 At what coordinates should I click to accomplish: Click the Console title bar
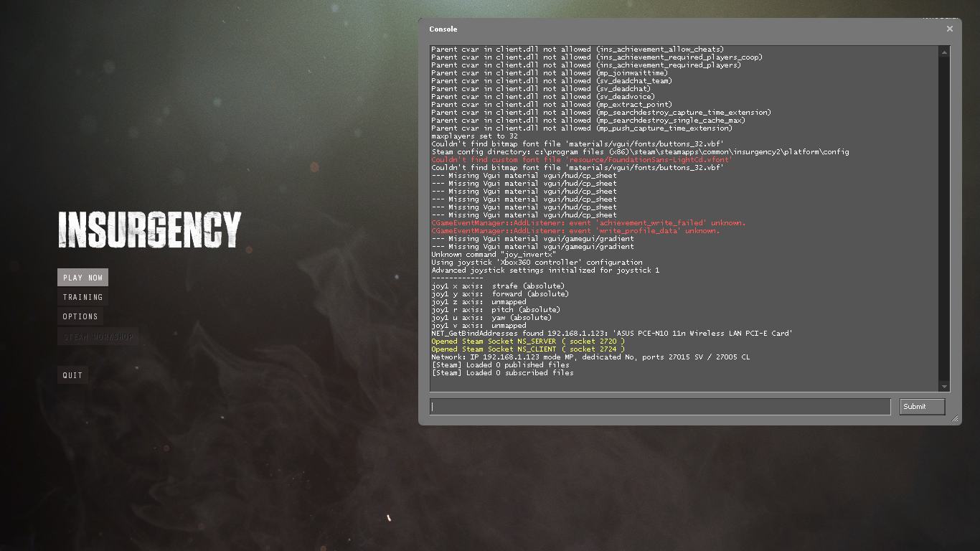click(x=682, y=29)
